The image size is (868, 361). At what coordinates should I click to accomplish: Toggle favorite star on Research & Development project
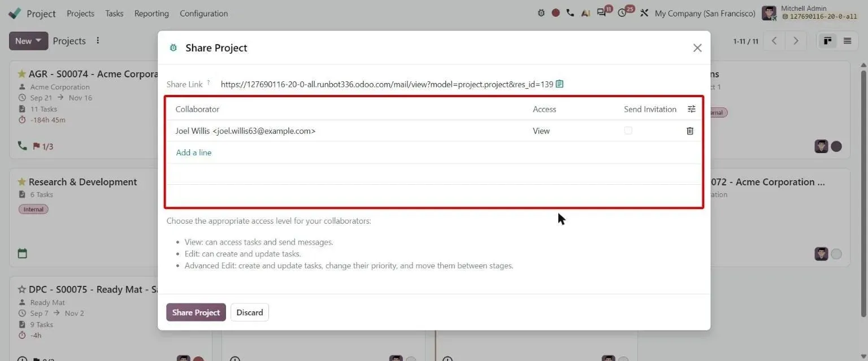click(x=22, y=182)
